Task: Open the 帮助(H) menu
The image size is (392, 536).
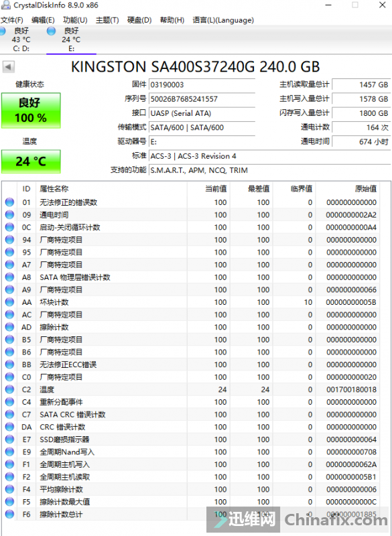Action: coord(172,20)
